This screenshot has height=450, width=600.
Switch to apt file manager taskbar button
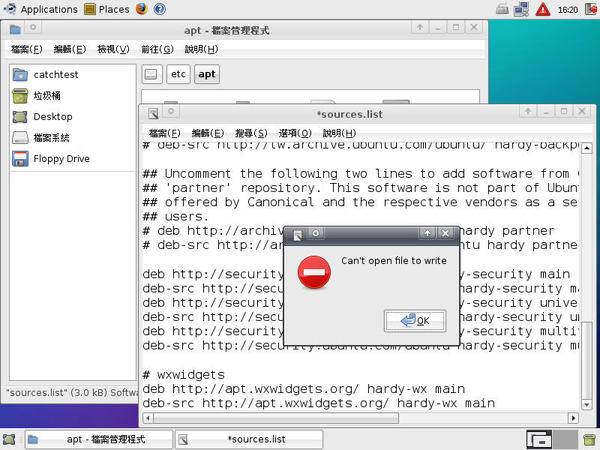coord(99,439)
